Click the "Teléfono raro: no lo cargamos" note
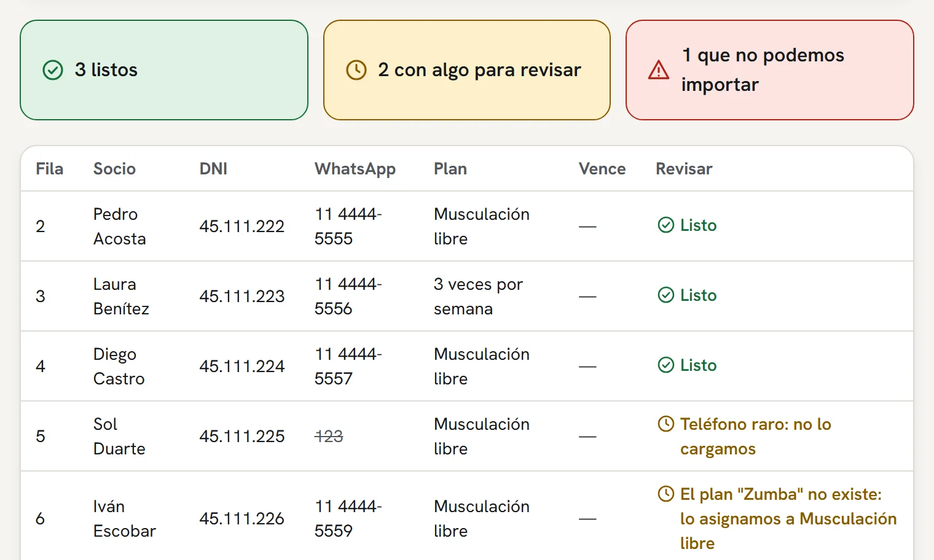The width and height of the screenshot is (934, 560). pos(756,437)
